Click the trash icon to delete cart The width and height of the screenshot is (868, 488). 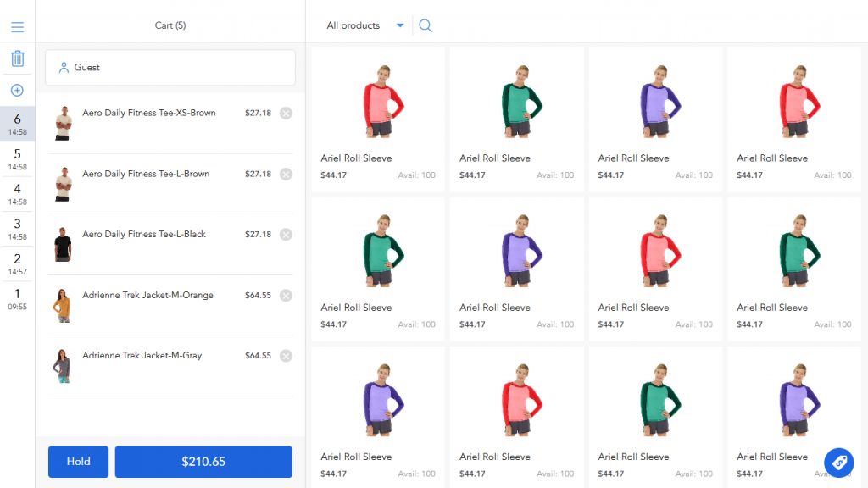(17, 59)
